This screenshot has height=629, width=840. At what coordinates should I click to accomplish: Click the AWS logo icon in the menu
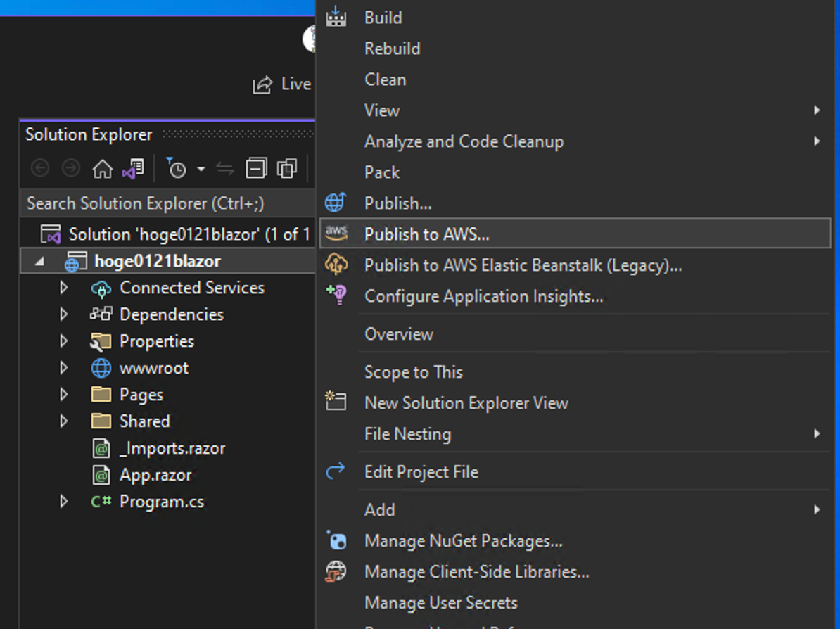click(336, 232)
